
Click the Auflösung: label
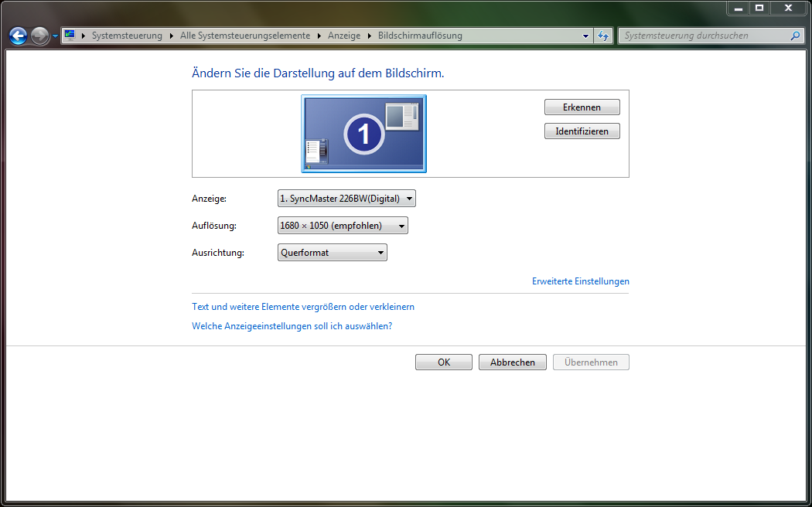click(x=214, y=226)
